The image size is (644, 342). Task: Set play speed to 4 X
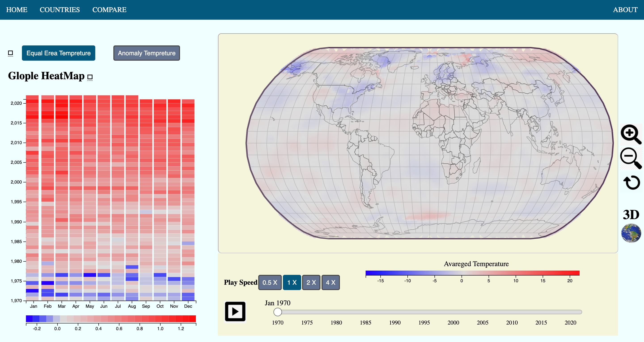330,282
